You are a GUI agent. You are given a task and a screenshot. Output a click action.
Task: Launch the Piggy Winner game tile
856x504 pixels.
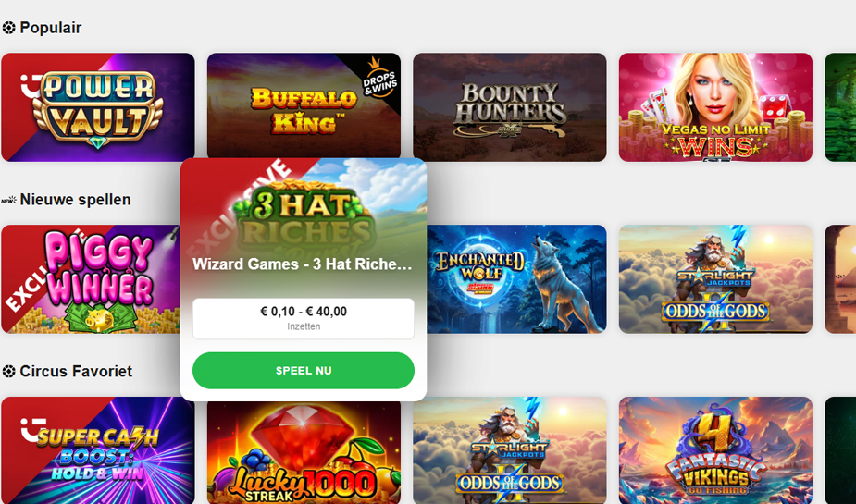(x=91, y=278)
